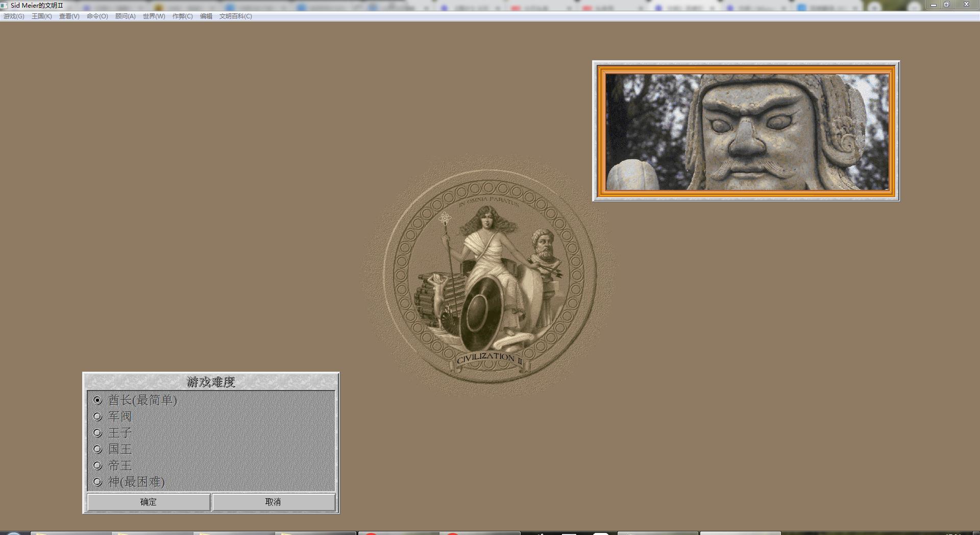Select the 军阀 difficulty option

(x=98, y=417)
